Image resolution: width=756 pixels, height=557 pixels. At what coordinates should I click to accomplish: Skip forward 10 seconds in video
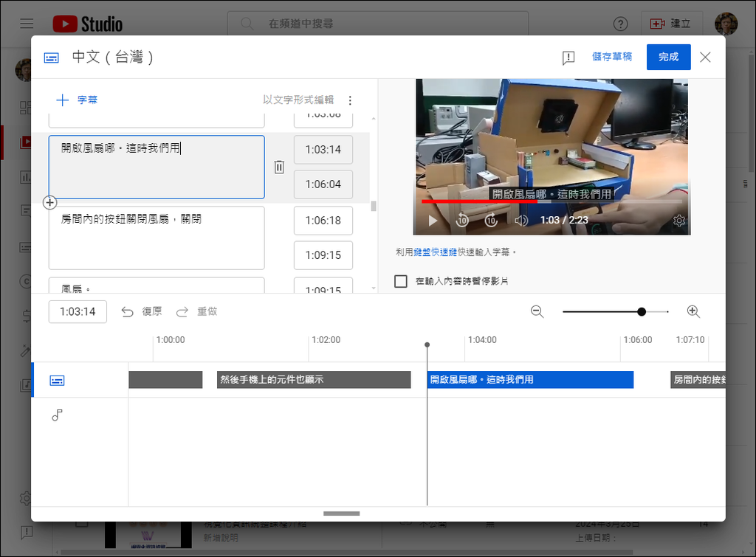491,221
